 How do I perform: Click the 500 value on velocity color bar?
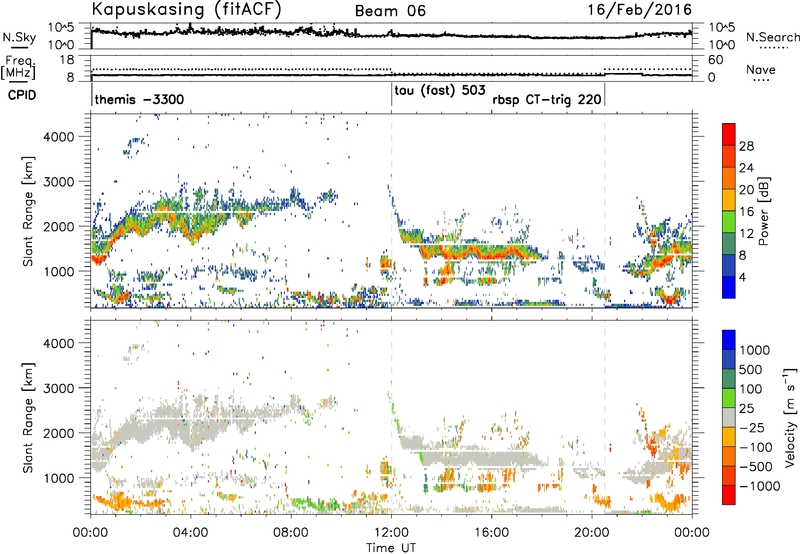point(751,369)
